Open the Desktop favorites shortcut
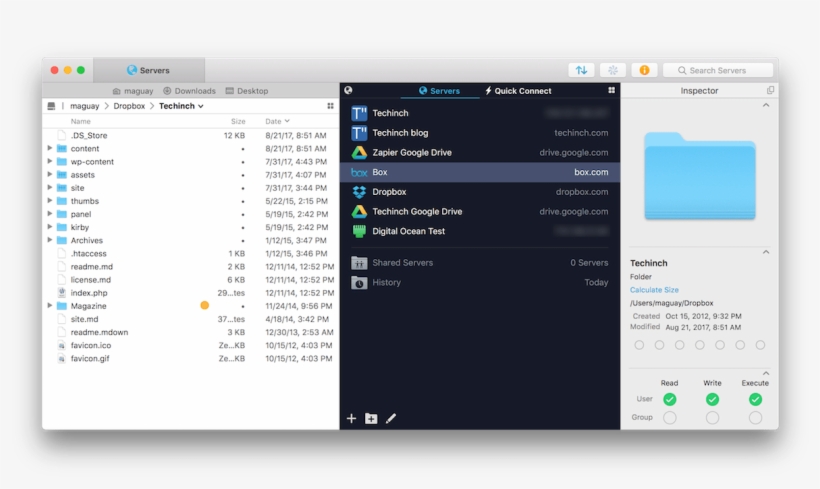Viewport: 820px width, 489px height. point(247,91)
